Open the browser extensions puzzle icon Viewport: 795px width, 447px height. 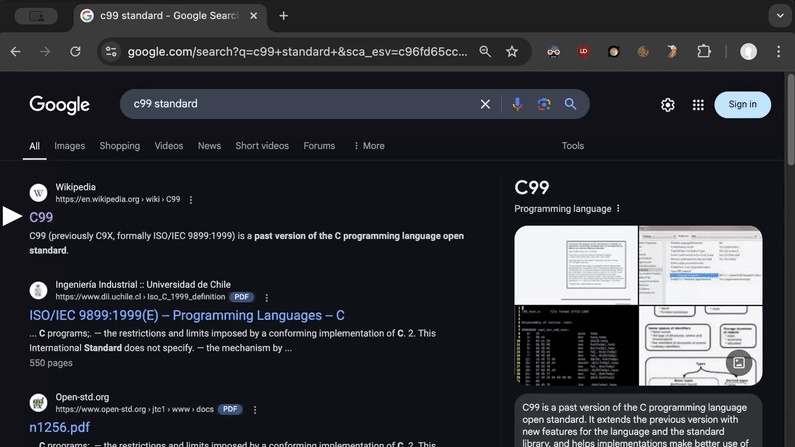[704, 51]
